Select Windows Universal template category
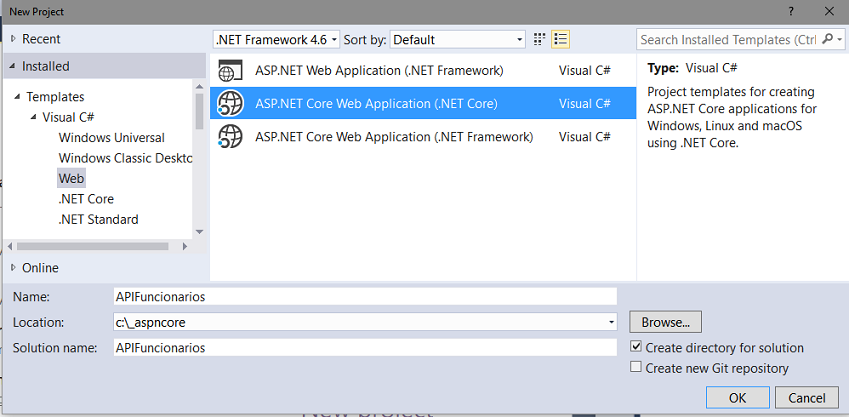849x417 pixels. [x=112, y=138]
